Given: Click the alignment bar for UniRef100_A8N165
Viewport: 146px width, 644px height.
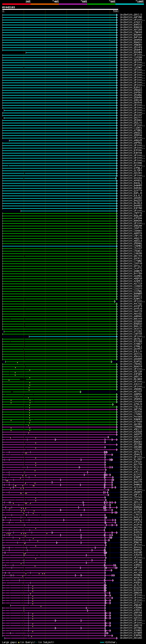Looking at the screenshot, I should pos(63,140).
